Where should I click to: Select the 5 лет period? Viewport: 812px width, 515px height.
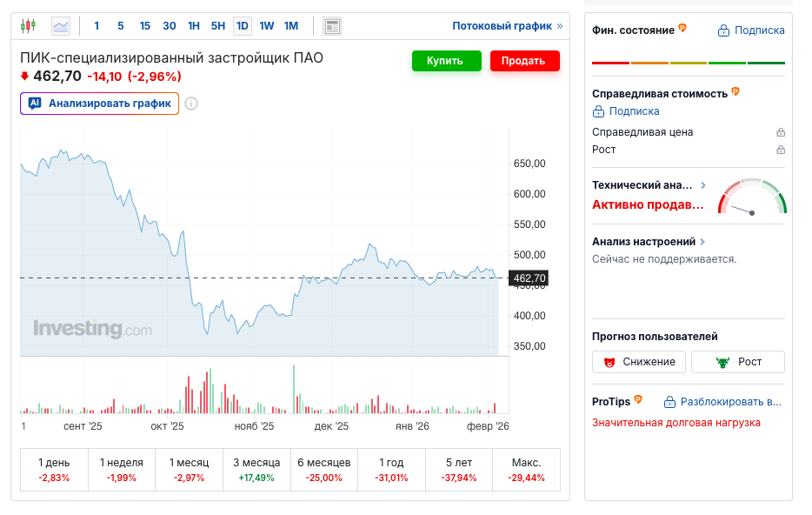pos(459,470)
